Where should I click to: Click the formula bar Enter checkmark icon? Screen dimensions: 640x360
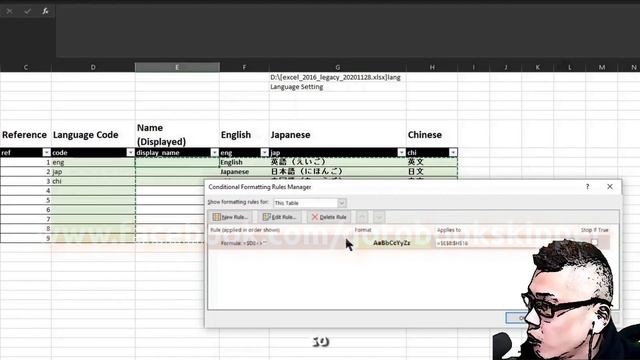27,11
